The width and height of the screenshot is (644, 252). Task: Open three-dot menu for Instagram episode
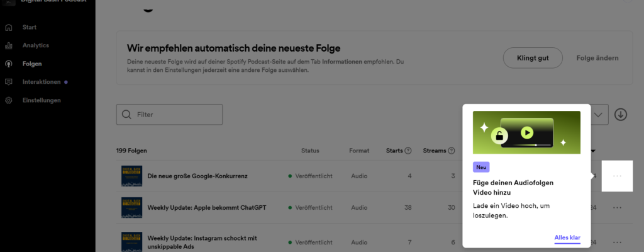(x=617, y=242)
